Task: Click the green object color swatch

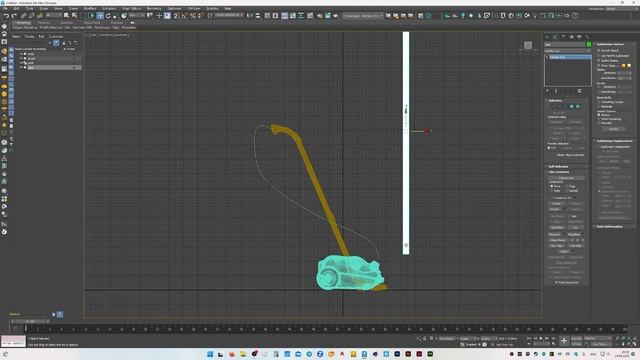Action: click(x=589, y=44)
